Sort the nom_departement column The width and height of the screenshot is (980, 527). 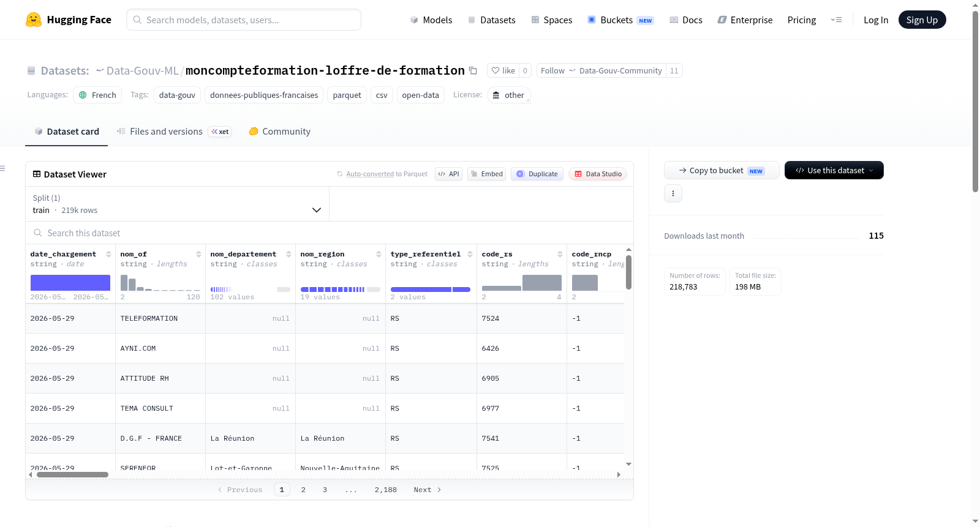[x=288, y=254]
